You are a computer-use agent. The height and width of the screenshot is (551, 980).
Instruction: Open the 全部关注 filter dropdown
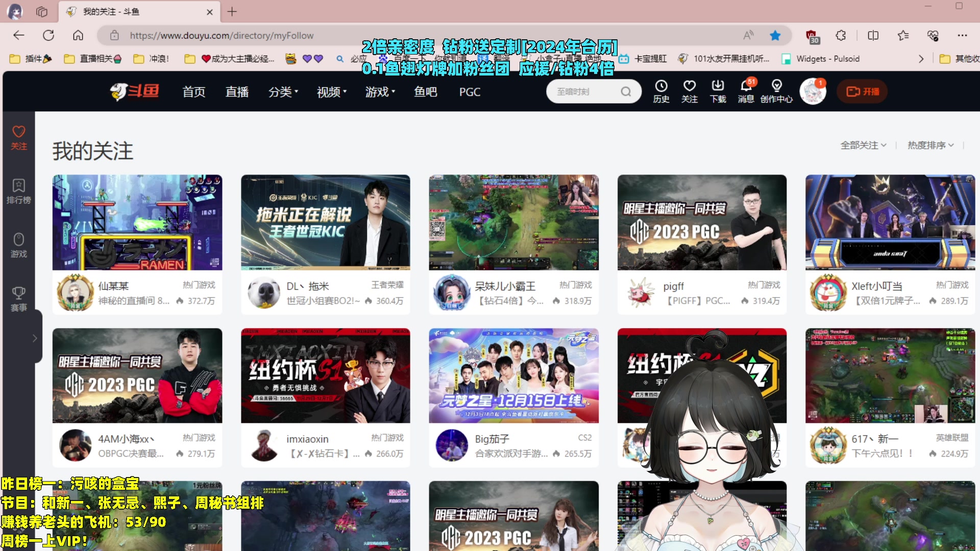click(x=864, y=145)
